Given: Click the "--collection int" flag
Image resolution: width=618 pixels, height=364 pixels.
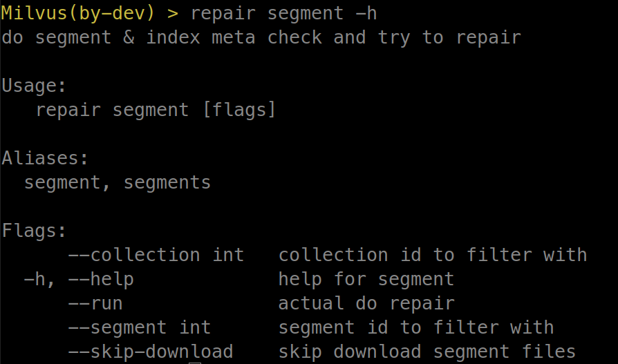Looking at the screenshot, I should (156, 255).
